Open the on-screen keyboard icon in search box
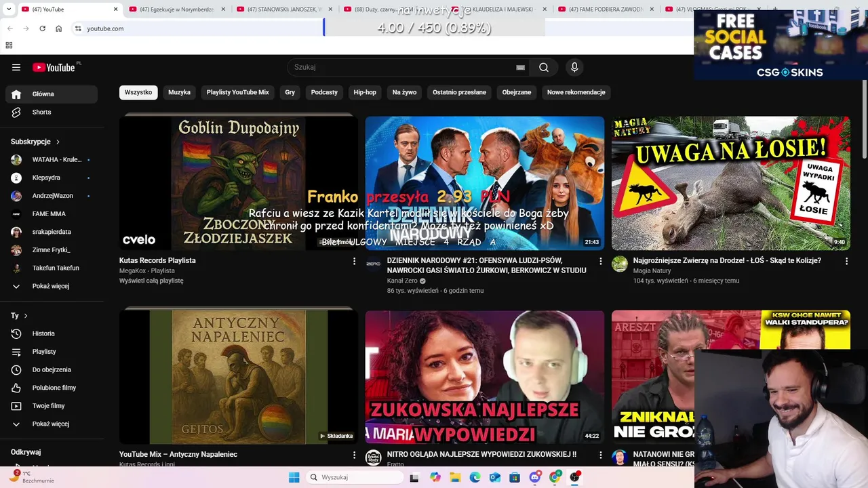 [x=520, y=67]
